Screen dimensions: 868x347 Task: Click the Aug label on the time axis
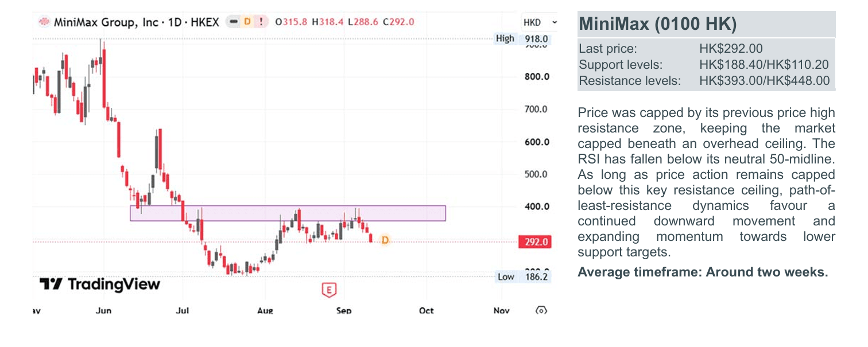(x=265, y=310)
